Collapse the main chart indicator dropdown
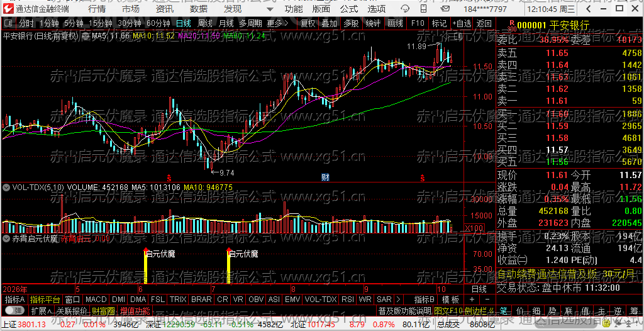 click(x=85, y=36)
